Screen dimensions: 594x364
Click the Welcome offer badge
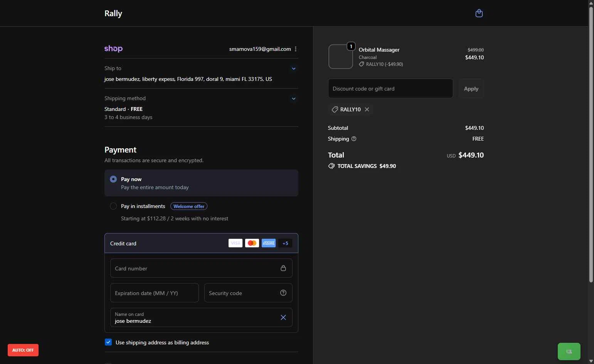(189, 206)
